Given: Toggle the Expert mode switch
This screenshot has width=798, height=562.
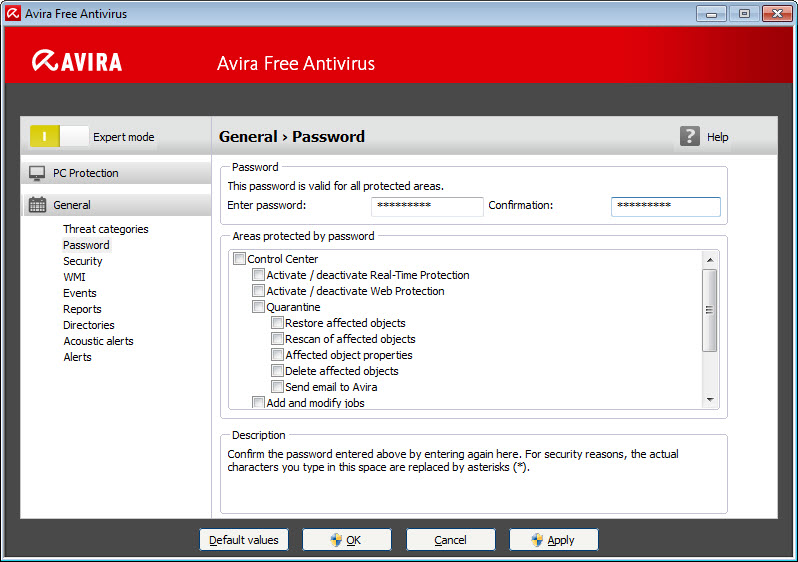Looking at the screenshot, I should (x=59, y=136).
